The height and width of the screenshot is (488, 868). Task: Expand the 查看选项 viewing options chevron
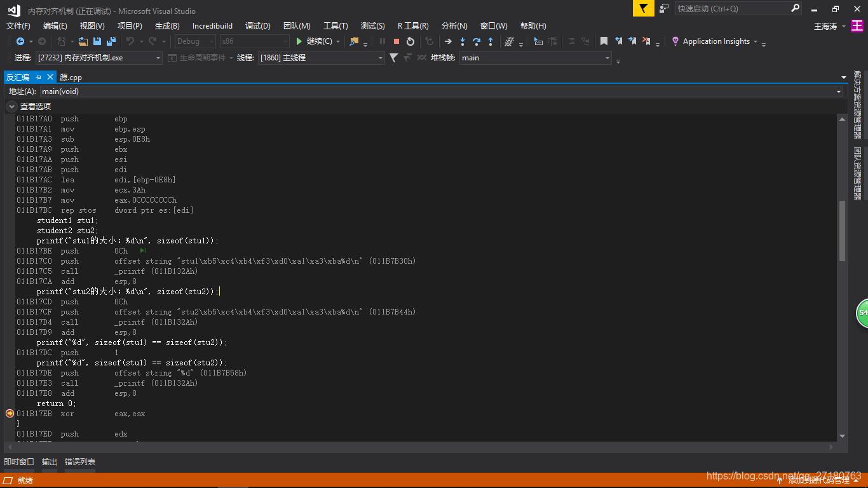(x=11, y=107)
